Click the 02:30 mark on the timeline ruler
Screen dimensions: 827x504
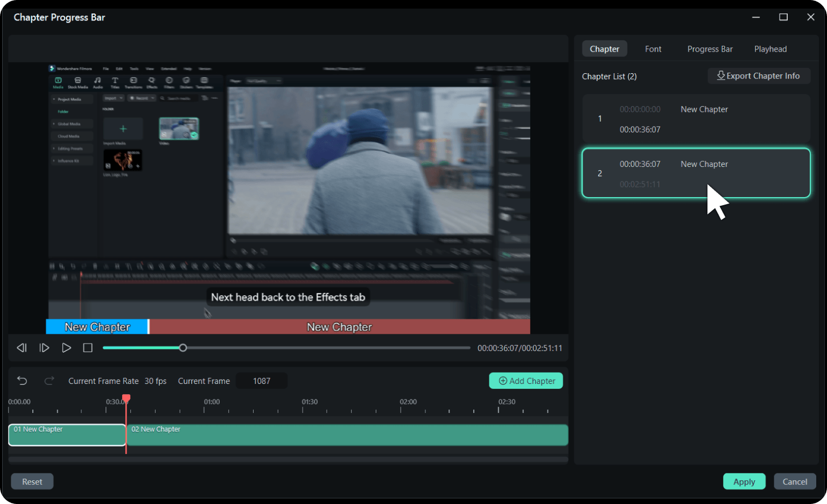click(507, 402)
